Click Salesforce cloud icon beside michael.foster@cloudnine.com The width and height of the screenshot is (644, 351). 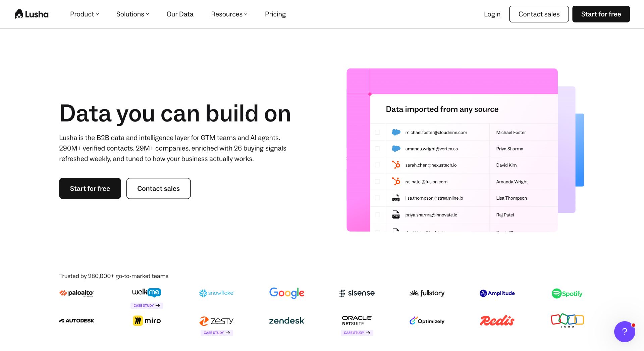(x=396, y=132)
